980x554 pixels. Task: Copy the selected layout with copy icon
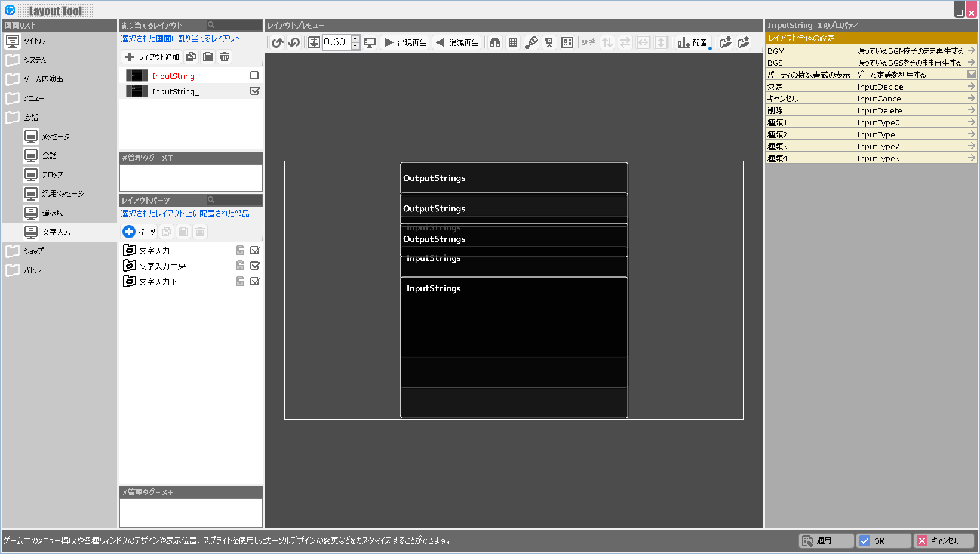tap(191, 57)
